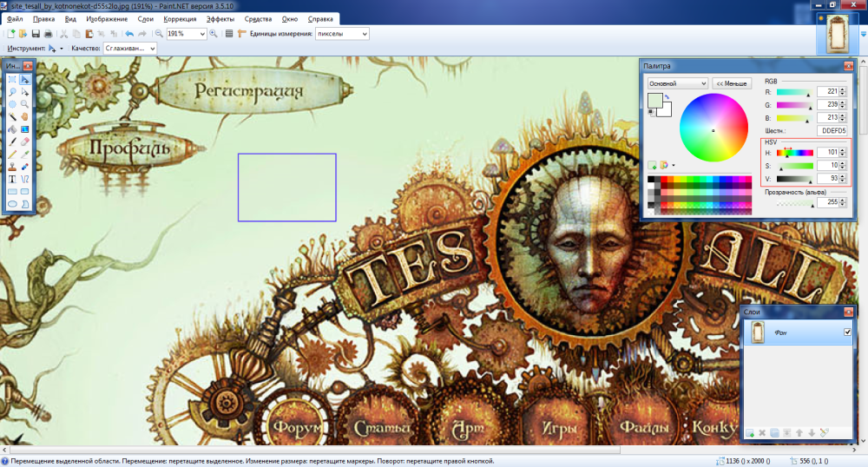Select the Lasso Select tool
The width and height of the screenshot is (868, 467).
click(x=12, y=92)
